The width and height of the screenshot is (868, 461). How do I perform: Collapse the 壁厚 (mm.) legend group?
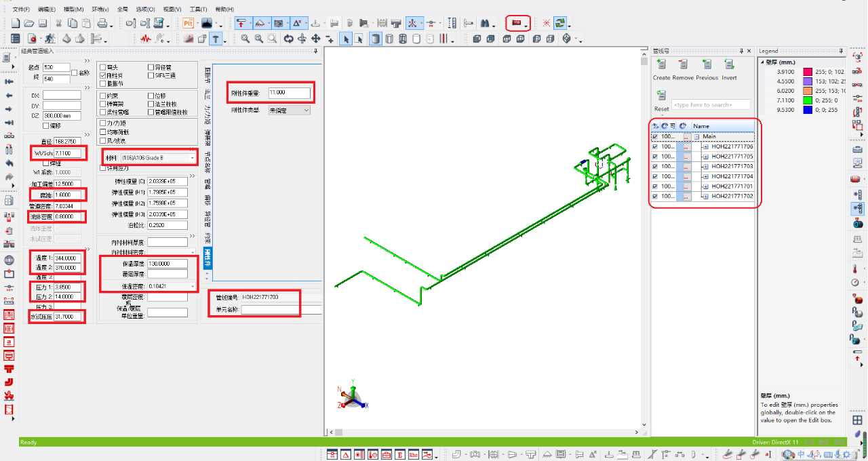[x=762, y=62]
